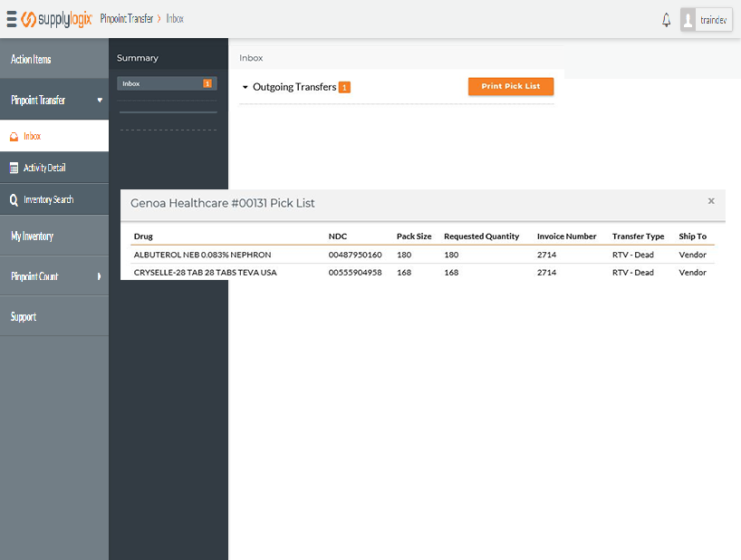Click the Print Pick List button

tap(510, 86)
